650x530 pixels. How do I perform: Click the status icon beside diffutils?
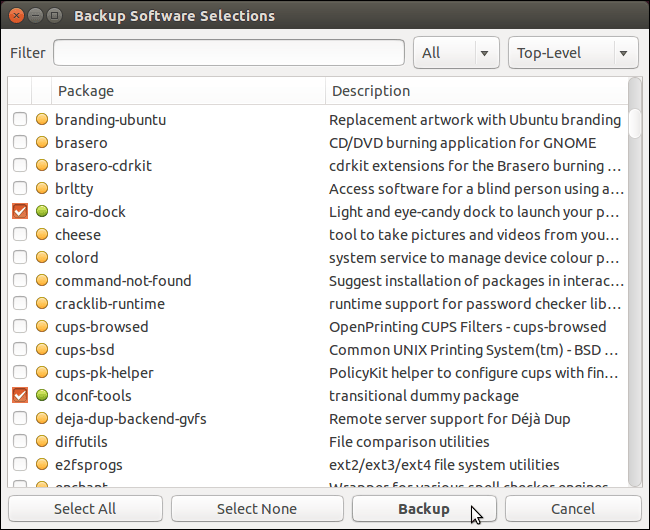[42, 442]
